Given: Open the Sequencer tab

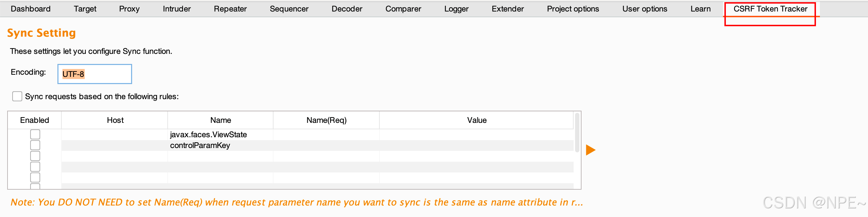Looking at the screenshot, I should point(289,9).
